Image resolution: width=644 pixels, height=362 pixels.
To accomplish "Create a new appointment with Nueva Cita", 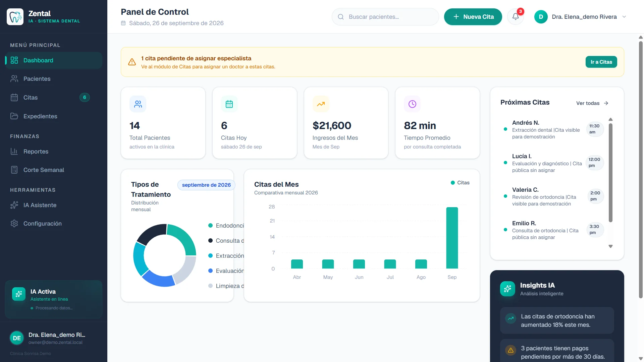I will coord(473,17).
